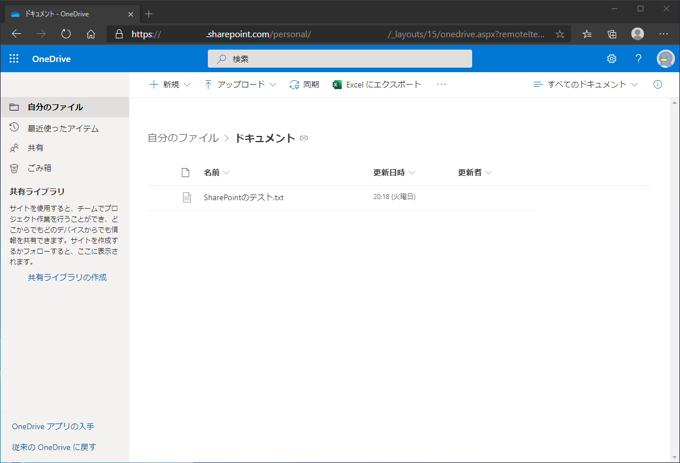
Task: Click the page vertical scrollbar
Action: [674, 280]
